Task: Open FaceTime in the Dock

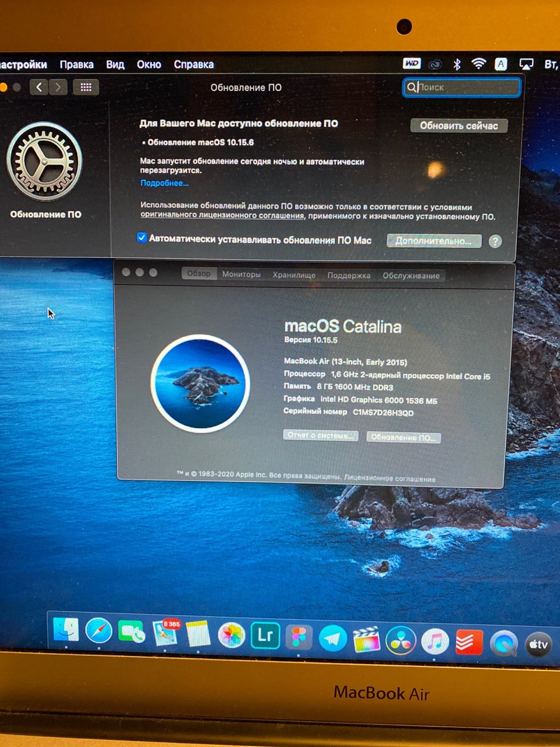Action: (x=132, y=633)
